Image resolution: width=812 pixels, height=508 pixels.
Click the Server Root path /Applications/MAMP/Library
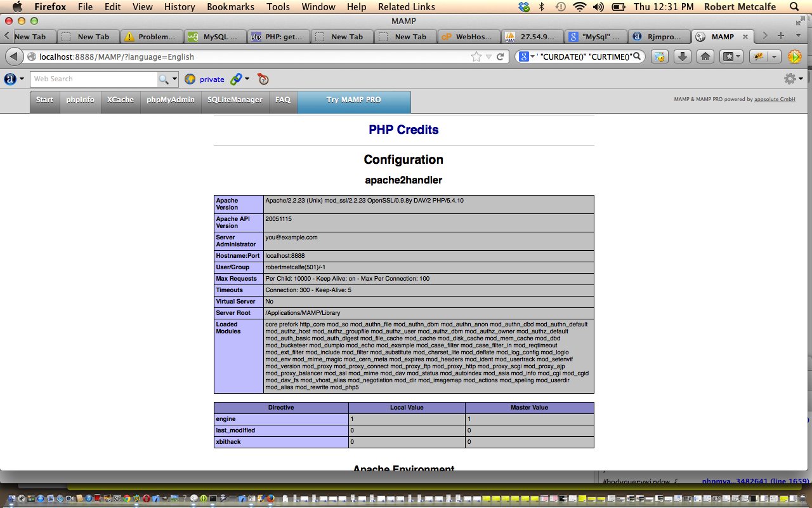[x=303, y=313]
